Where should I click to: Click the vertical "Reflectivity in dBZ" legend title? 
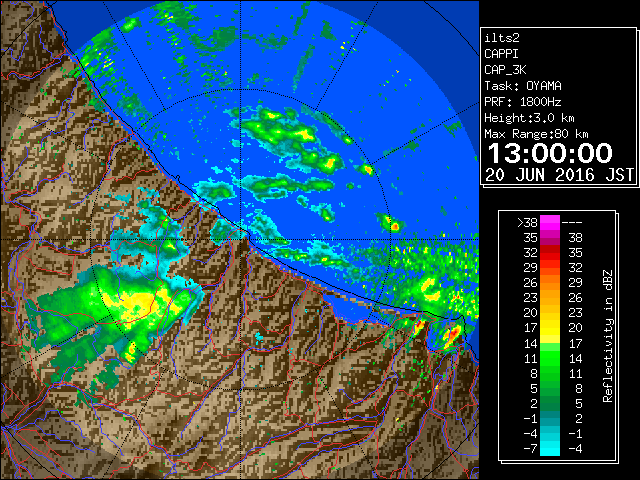(607, 336)
